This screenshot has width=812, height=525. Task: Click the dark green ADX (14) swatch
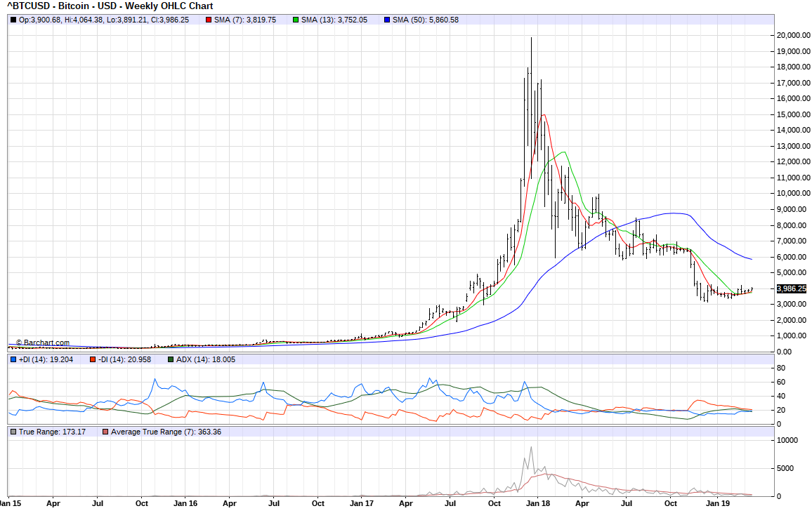(171, 360)
